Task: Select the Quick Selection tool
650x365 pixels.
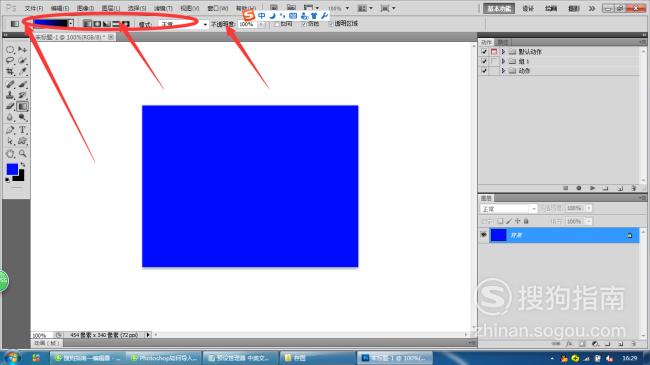Action: coord(22,61)
